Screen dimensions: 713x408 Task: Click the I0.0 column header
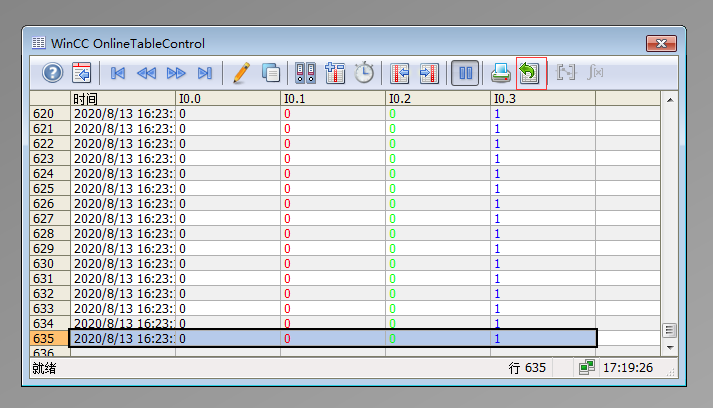click(x=228, y=99)
